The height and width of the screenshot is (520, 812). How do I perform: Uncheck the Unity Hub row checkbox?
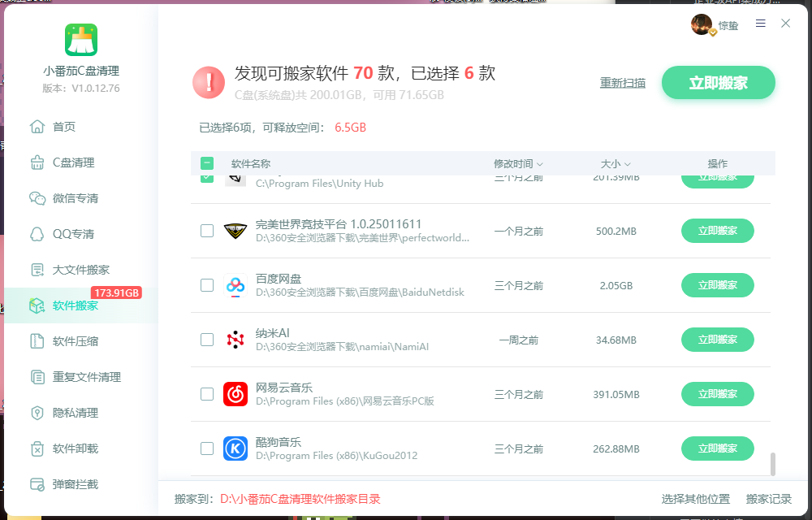(x=206, y=179)
